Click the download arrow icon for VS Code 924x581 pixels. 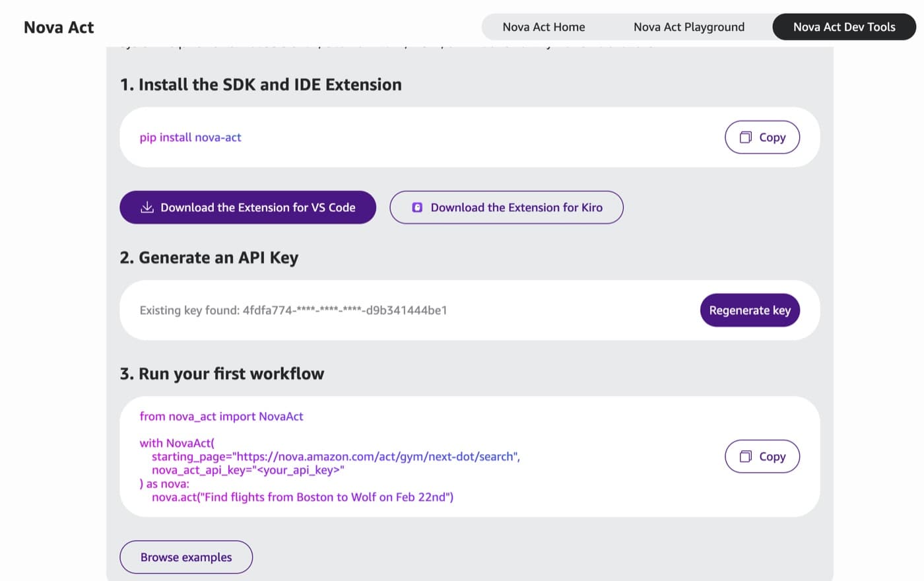[147, 207]
